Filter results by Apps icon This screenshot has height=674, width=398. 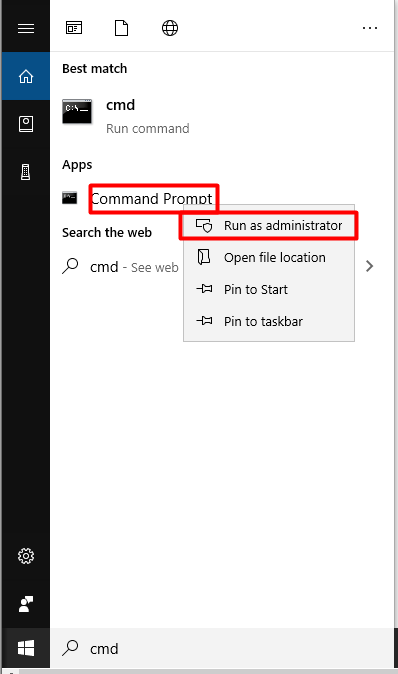74,28
